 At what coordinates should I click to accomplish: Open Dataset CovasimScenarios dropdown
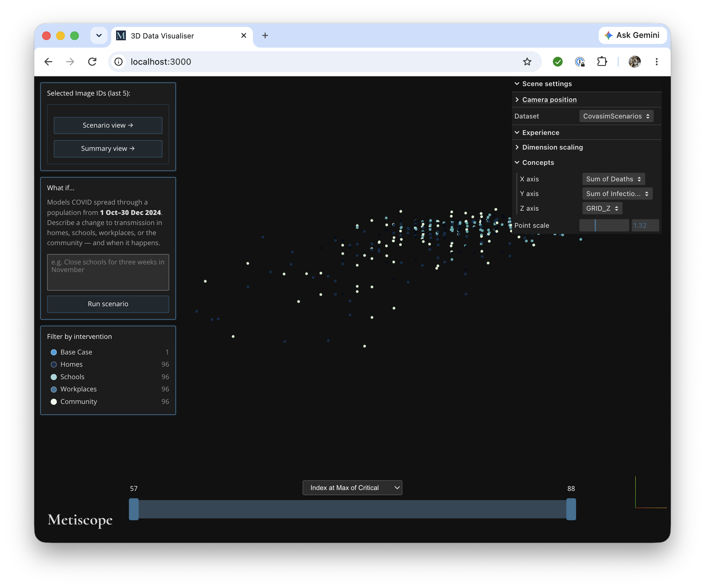pyautogui.click(x=616, y=116)
